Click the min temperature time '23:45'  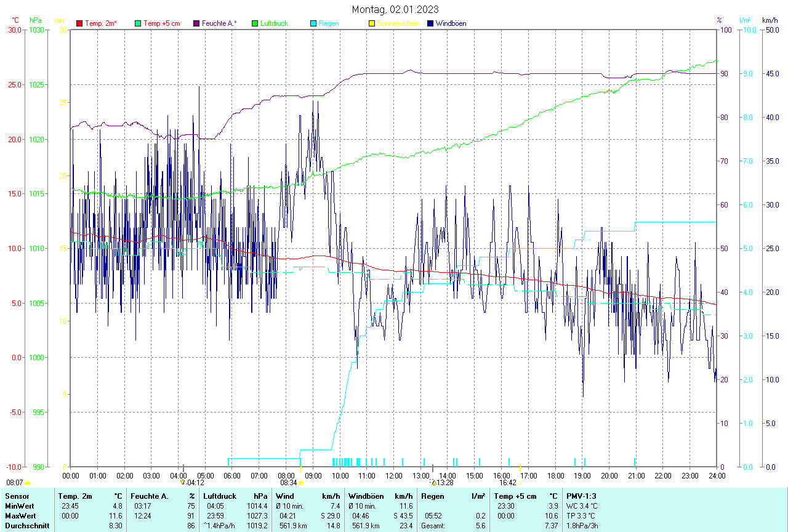tap(70, 506)
